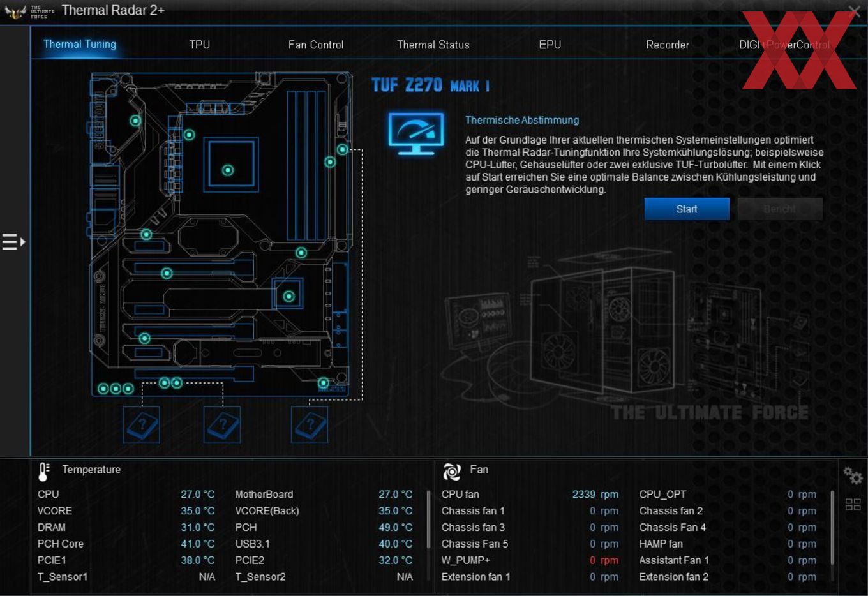Select the sensor marker next to DRAM slots

coord(330,162)
